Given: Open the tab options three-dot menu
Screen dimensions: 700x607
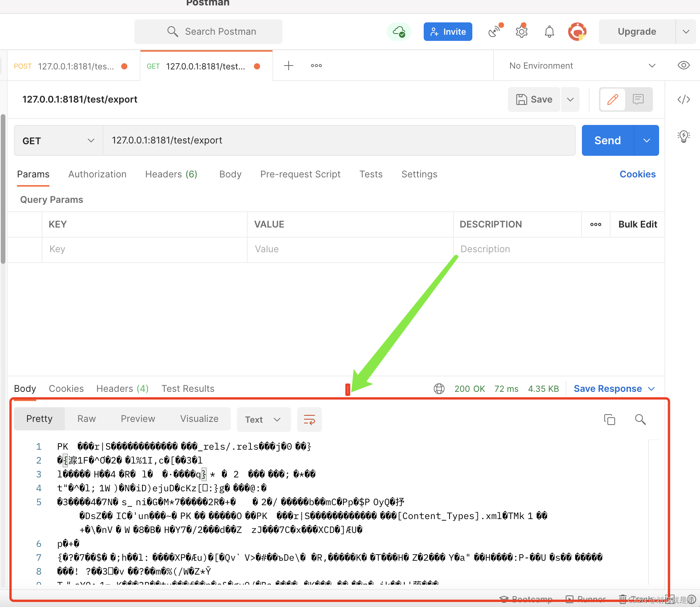Looking at the screenshot, I should (x=316, y=66).
